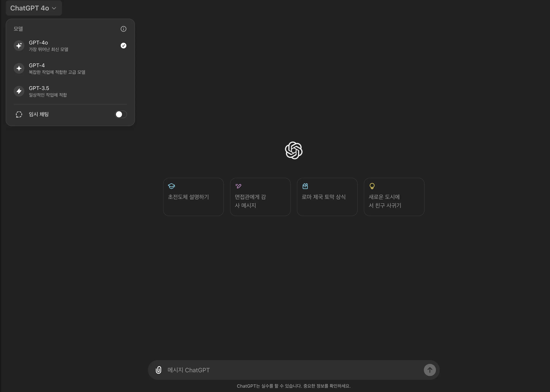The image size is (550, 392).
Task: Open the 로마 제국 토막 상식 suggestion
Action: tap(327, 197)
